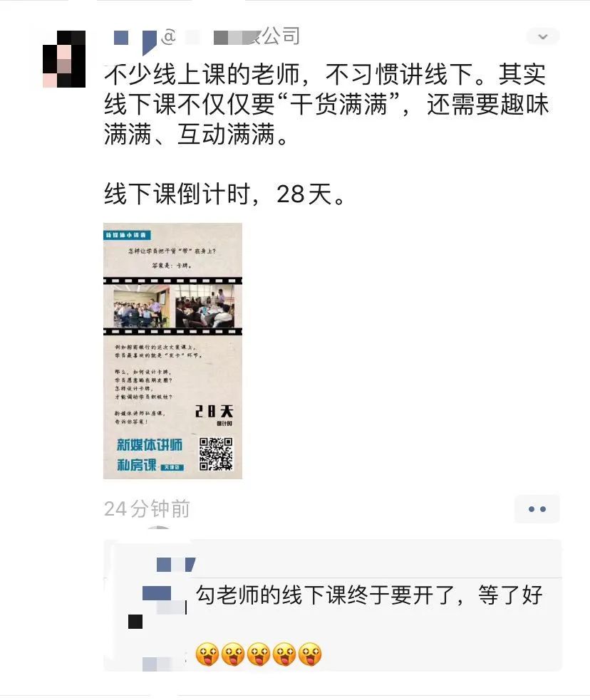Open the mentioned 公司 account link
Image resolution: width=590 pixels, height=700 pixels.
click(256, 36)
